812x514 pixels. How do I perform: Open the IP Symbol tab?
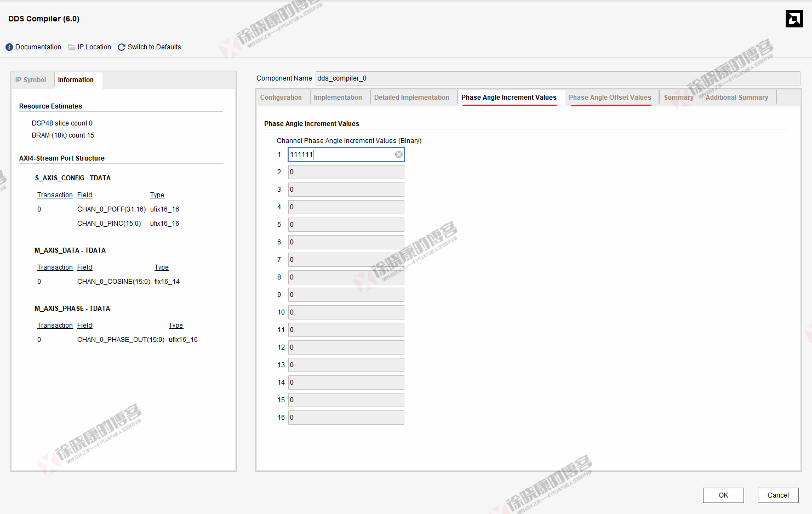click(31, 80)
